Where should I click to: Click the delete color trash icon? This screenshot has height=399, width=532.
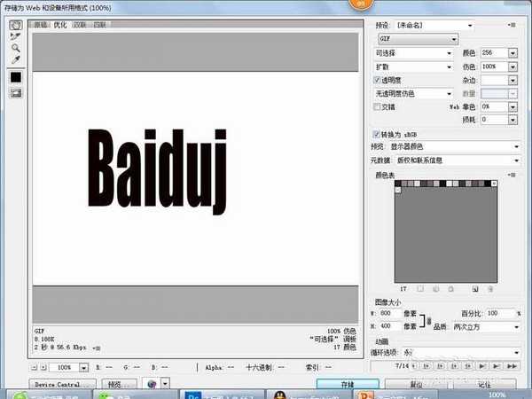490,289
